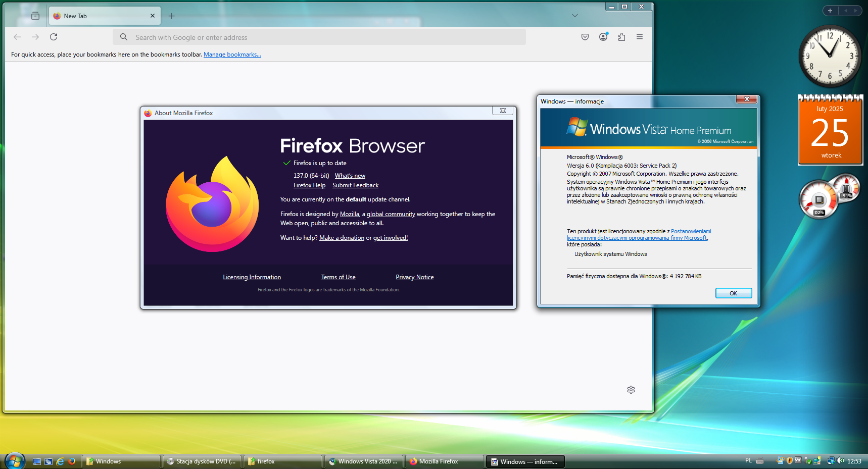Launch Internet Explorer from Quick Launch
The height and width of the screenshot is (469, 868).
click(60, 461)
